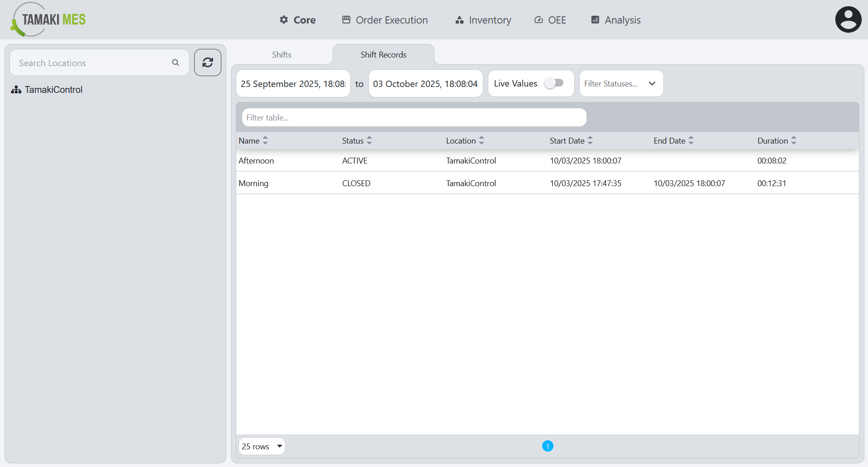This screenshot has width=868, height=467.
Task: Click the Core gear icon
Action: coord(283,19)
